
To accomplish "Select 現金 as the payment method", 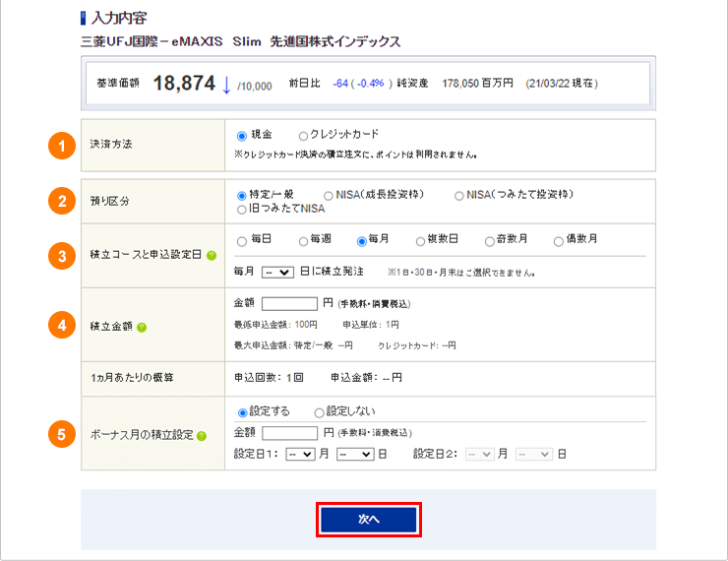I will 242,135.
